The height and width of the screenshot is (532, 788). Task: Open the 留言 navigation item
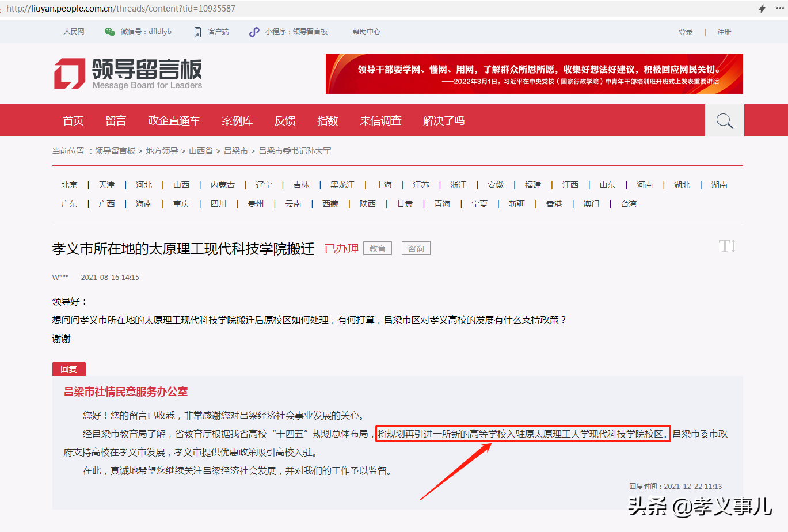point(116,121)
